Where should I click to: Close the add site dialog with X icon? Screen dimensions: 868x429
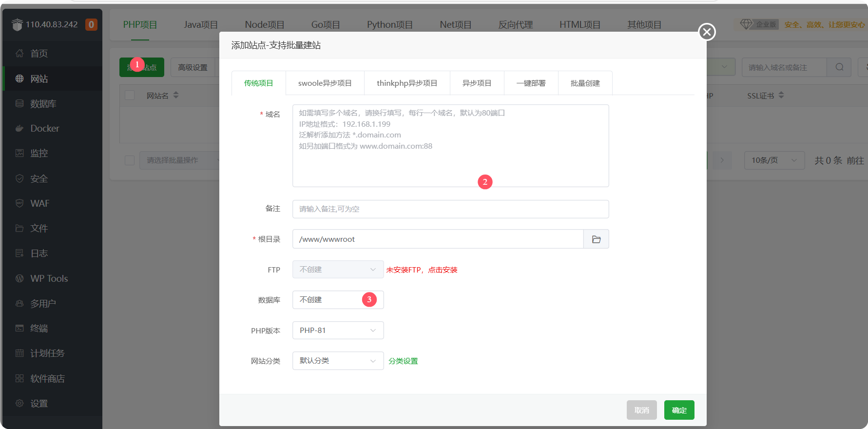[x=707, y=32]
